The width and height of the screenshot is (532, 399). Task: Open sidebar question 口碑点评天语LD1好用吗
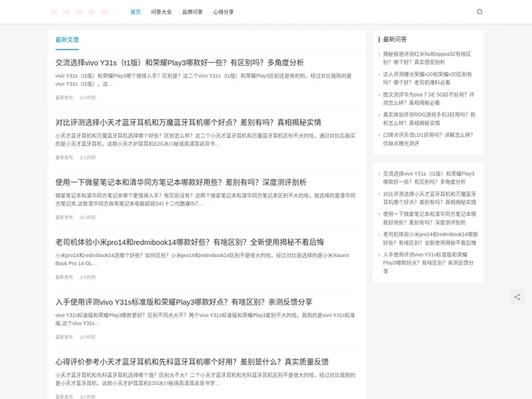point(428,139)
